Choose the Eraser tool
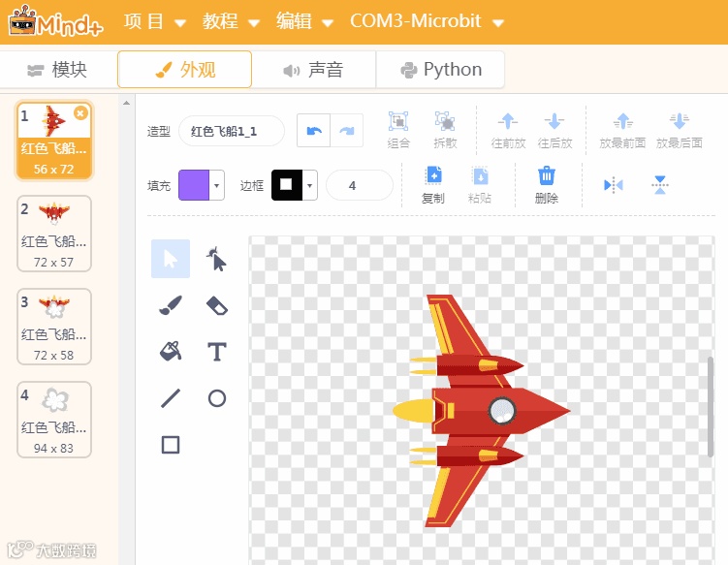 click(217, 305)
